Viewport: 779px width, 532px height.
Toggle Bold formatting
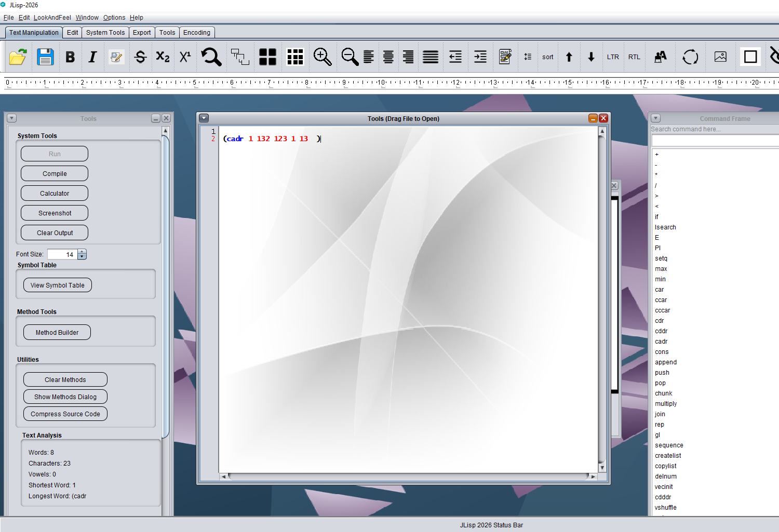[x=70, y=57]
